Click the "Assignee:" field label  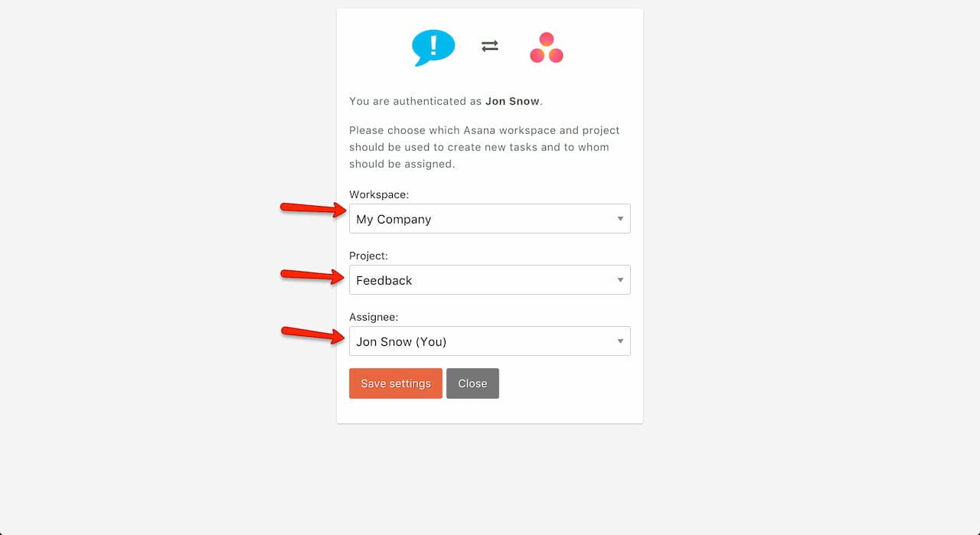click(x=374, y=317)
